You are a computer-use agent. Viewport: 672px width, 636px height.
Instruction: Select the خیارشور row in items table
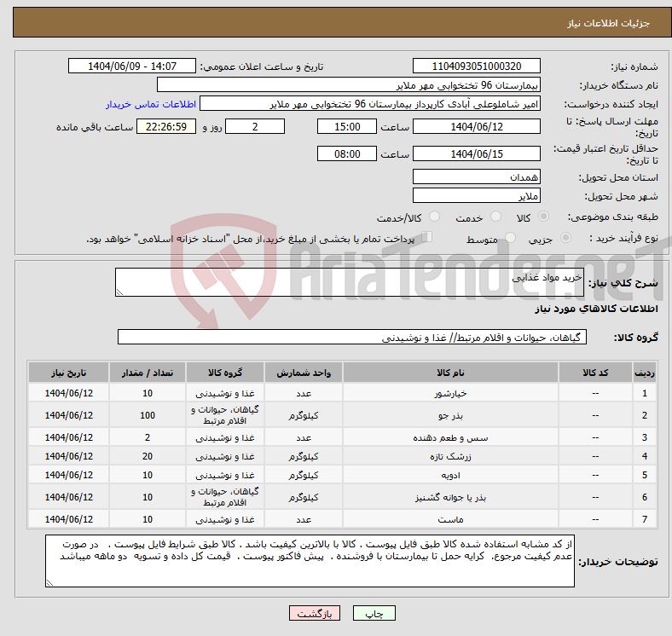[449, 393]
